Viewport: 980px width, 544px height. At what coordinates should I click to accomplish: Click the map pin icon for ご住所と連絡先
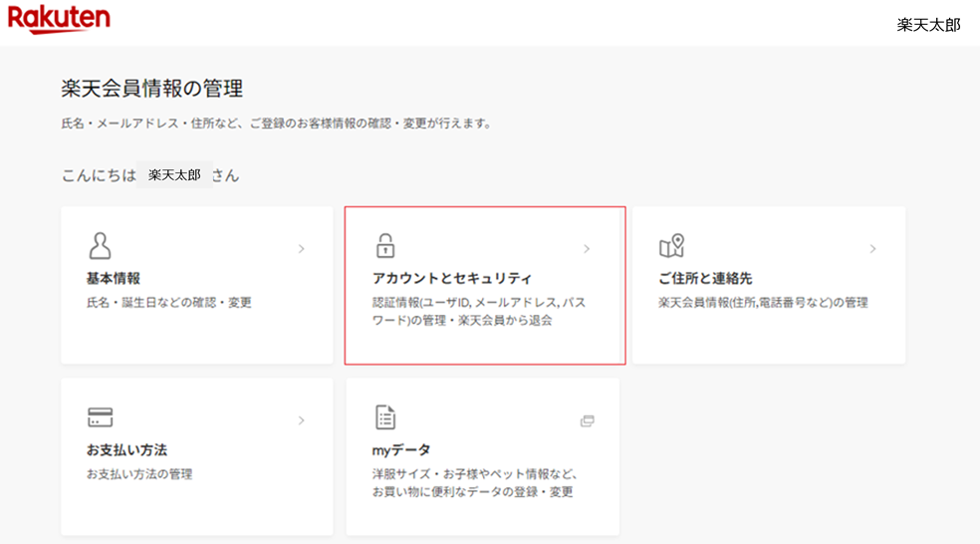[672, 246]
